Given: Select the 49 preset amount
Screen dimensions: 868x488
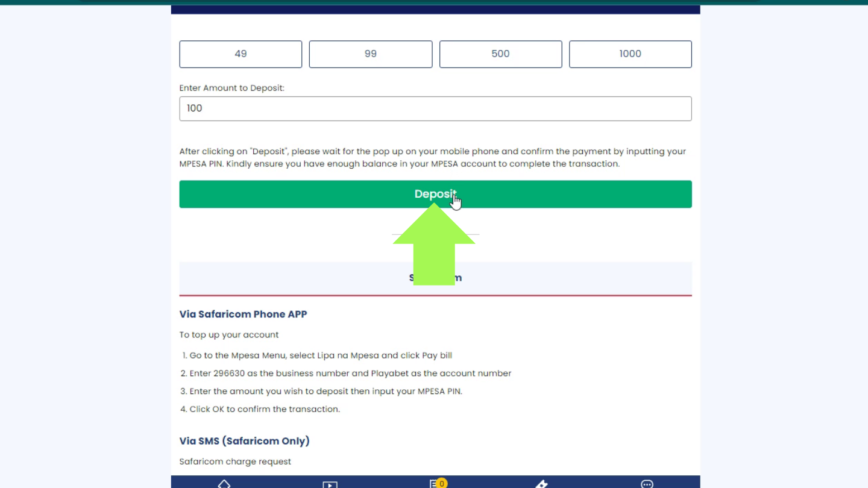Looking at the screenshot, I should click(241, 54).
